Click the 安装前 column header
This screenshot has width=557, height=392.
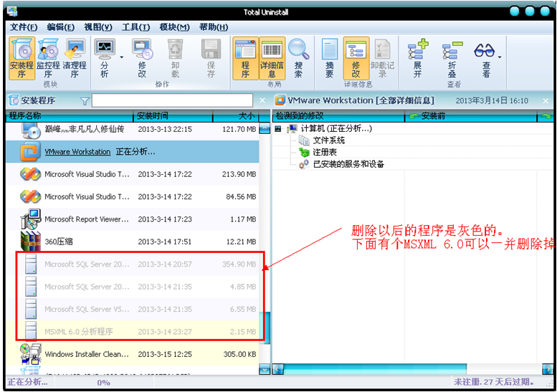[x=471, y=116]
